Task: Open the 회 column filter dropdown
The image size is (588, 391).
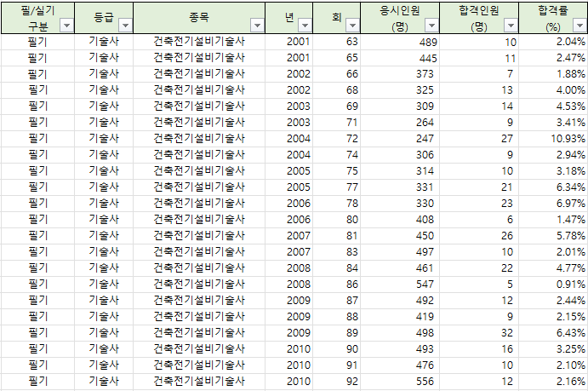Action: coord(352,26)
